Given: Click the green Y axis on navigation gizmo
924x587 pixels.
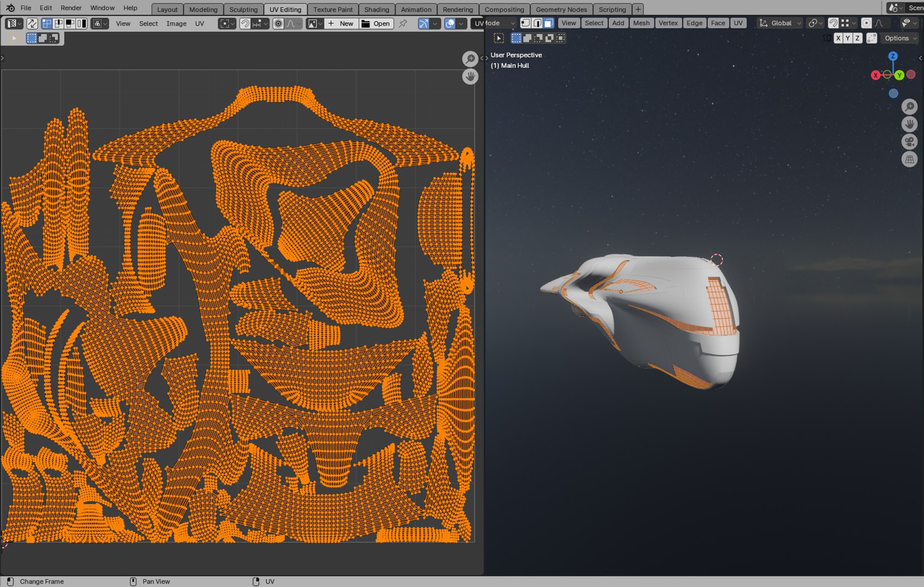Looking at the screenshot, I should coord(900,75).
